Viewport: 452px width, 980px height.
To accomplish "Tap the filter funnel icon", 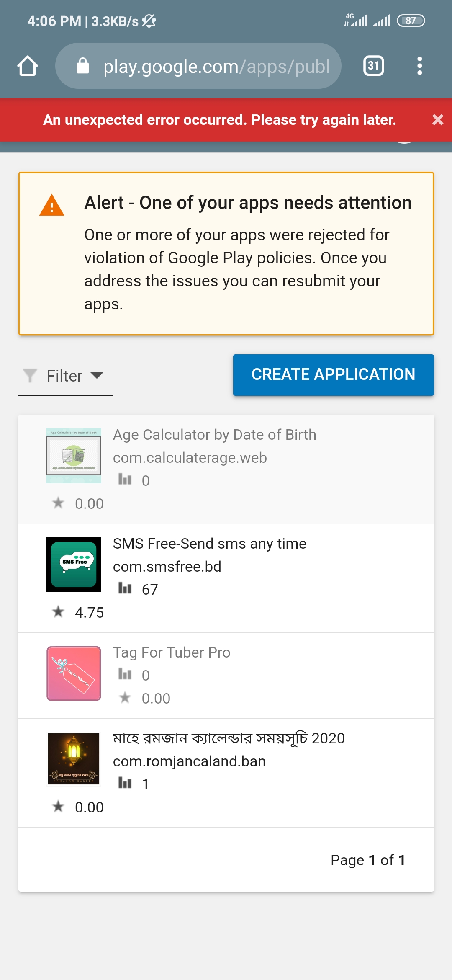I will point(30,375).
